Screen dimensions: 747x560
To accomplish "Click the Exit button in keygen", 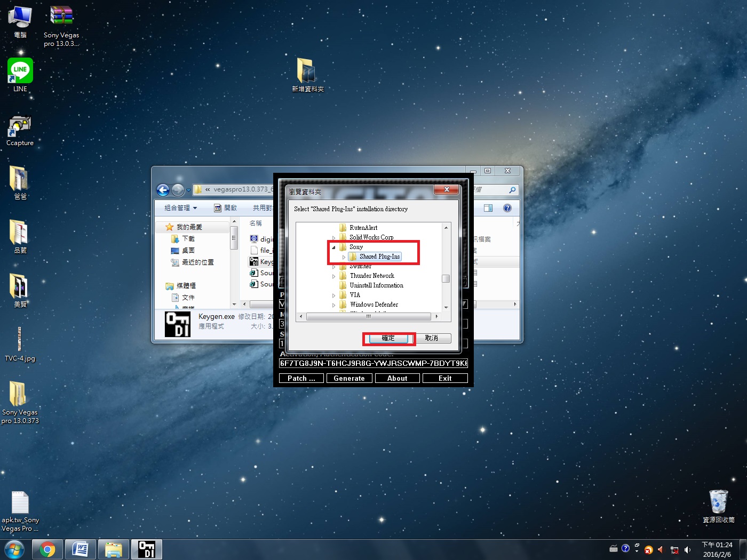I will pos(445,378).
